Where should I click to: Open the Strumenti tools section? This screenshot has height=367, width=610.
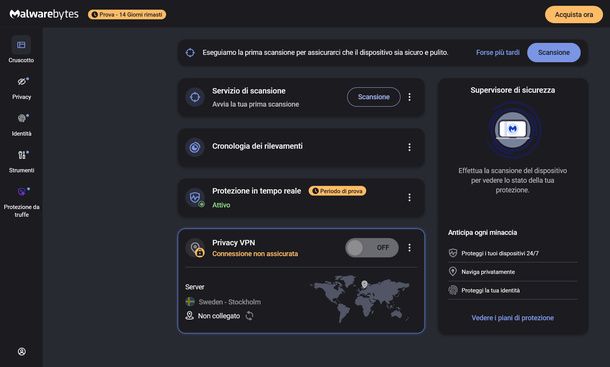[21, 162]
